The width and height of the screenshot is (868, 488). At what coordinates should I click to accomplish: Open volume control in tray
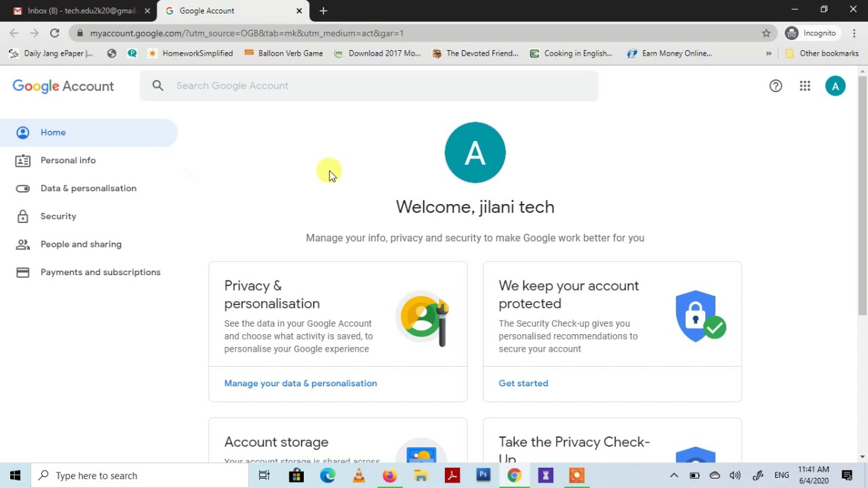click(735, 476)
